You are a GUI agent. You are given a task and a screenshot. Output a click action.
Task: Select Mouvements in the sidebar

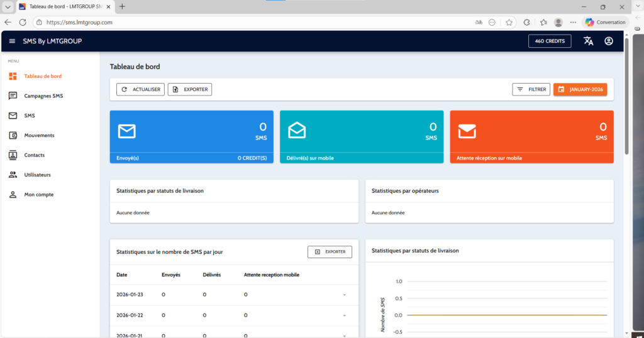pyautogui.click(x=39, y=136)
